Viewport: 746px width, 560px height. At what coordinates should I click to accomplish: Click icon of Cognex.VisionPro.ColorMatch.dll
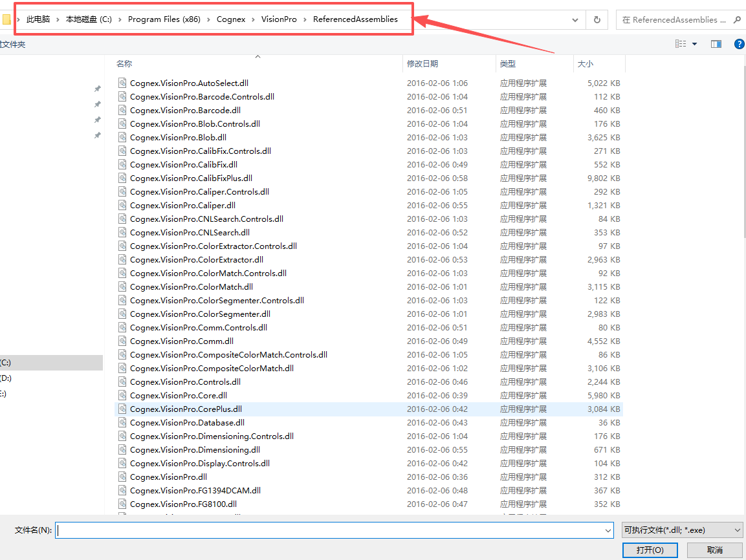[x=122, y=286]
